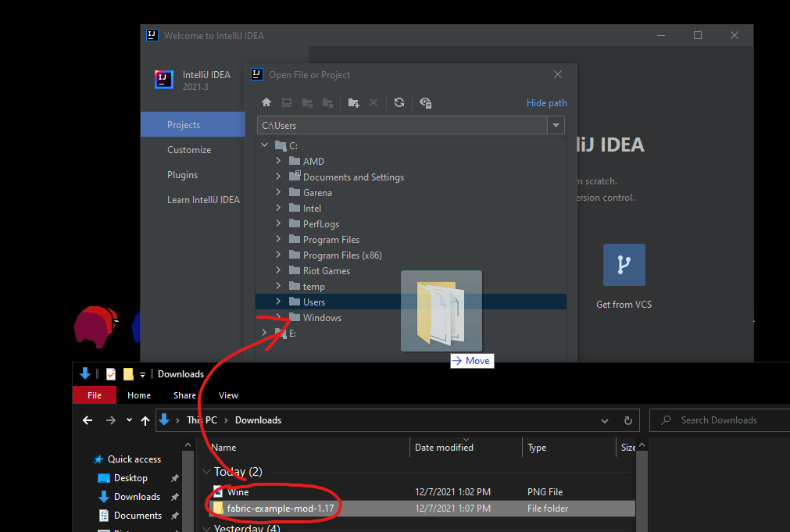The height and width of the screenshot is (532, 790).
Task: Click the pin icon next to Downloads
Action: point(174,497)
